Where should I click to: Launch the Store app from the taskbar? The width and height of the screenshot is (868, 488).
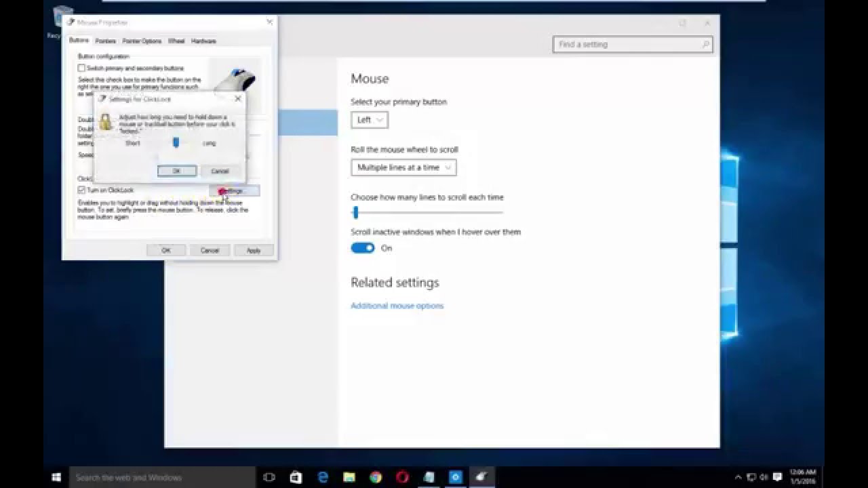point(295,477)
